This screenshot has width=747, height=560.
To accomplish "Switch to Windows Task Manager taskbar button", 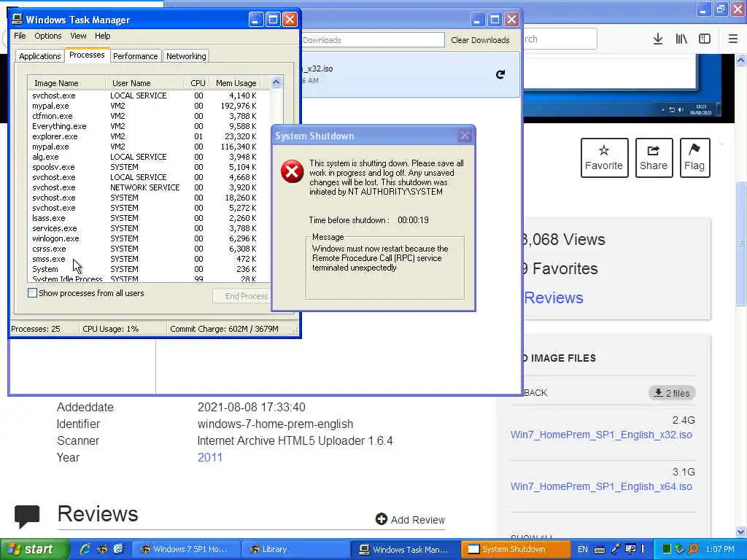I will click(x=406, y=549).
